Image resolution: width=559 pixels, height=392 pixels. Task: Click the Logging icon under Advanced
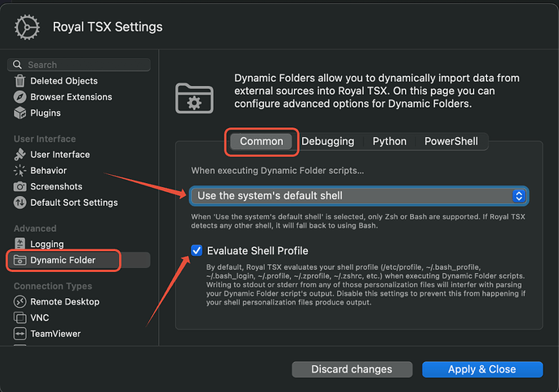tap(20, 244)
